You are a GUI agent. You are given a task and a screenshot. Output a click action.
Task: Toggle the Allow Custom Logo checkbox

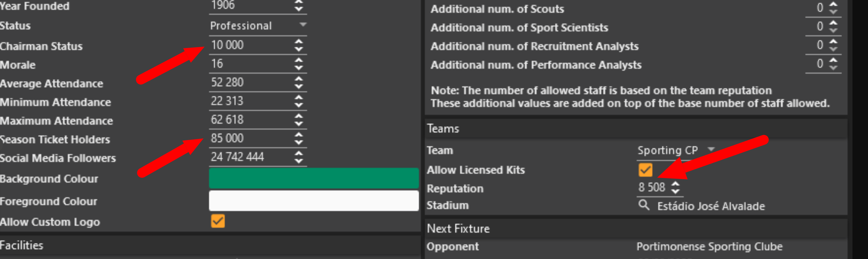pos(218,221)
